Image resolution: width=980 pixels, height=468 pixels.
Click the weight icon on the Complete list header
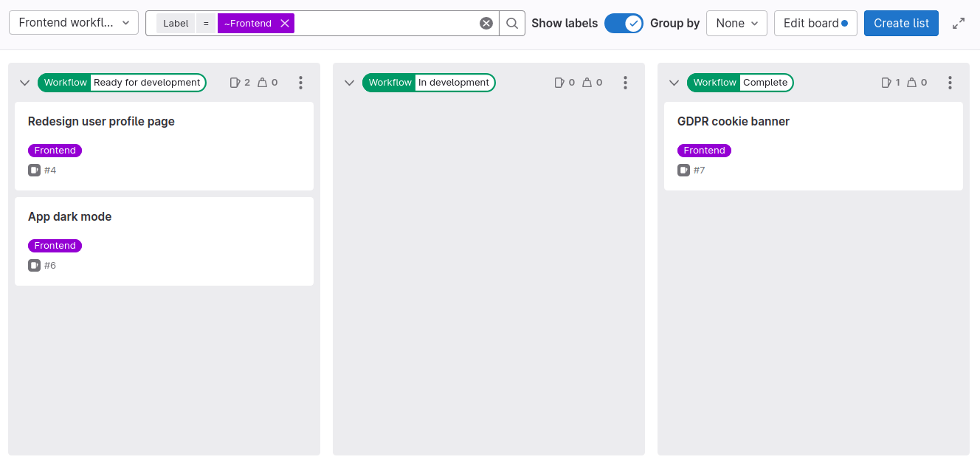pyautogui.click(x=911, y=82)
